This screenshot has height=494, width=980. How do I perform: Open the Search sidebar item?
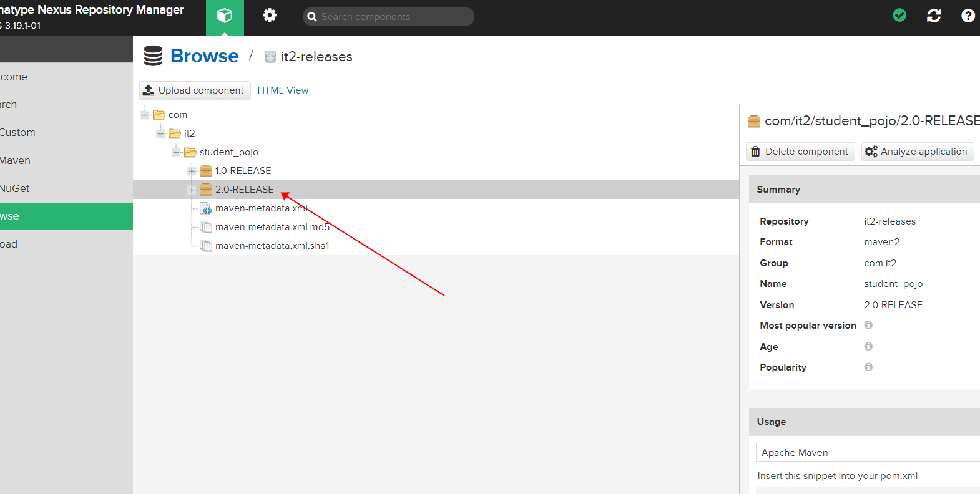click(66, 104)
